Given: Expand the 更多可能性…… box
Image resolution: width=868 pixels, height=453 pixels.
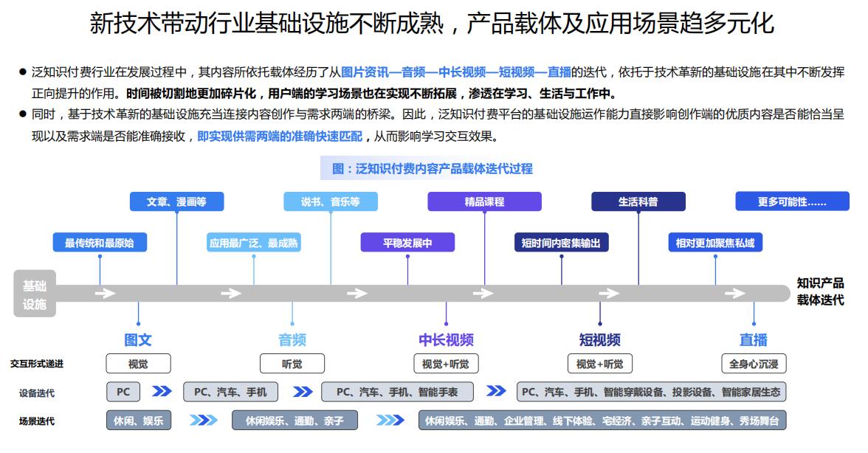Looking at the screenshot, I should click(x=791, y=200).
